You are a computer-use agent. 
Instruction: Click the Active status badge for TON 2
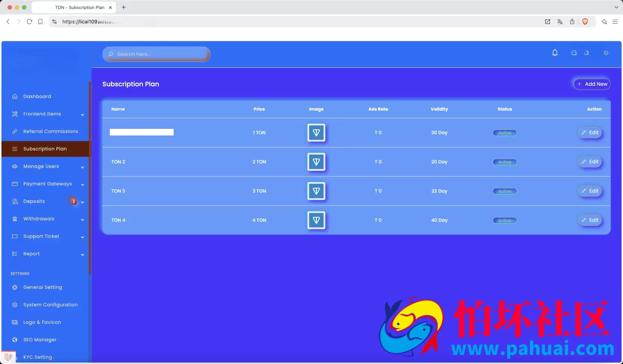click(505, 162)
